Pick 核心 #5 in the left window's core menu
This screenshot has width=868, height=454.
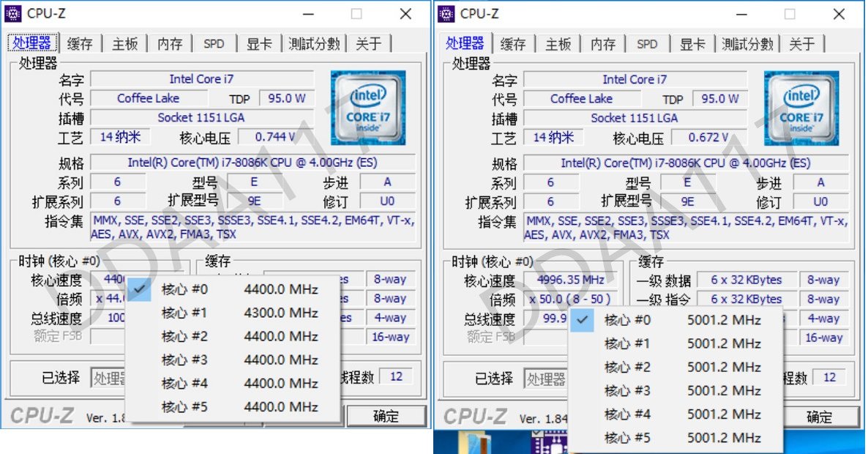pyautogui.click(x=233, y=407)
